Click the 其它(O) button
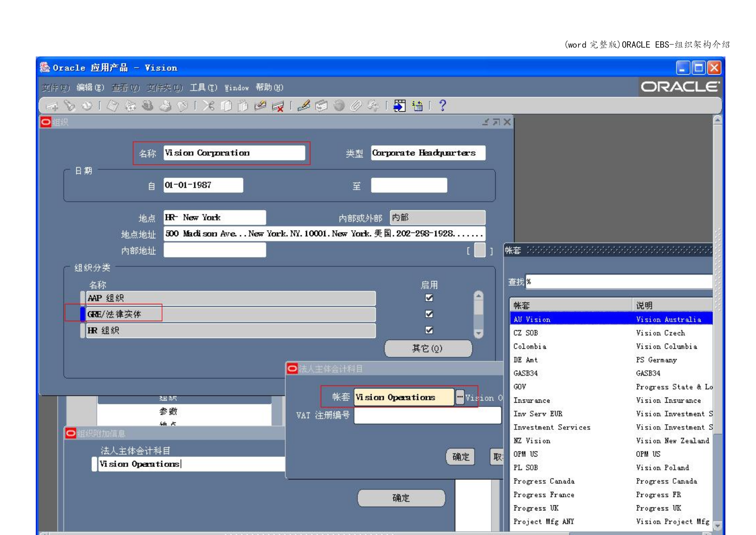The image size is (756, 535). point(428,348)
